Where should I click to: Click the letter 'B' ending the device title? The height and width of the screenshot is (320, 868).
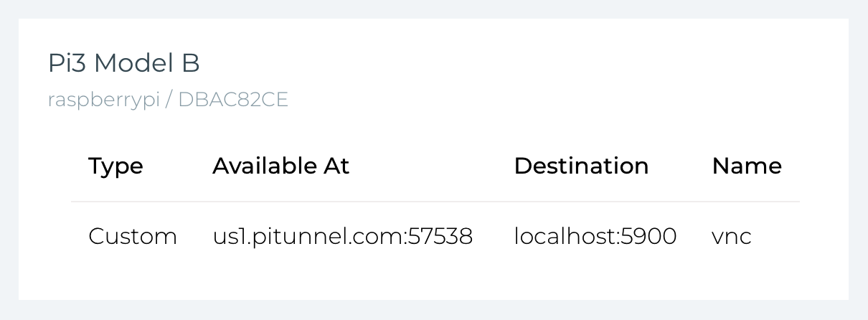coord(190,64)
